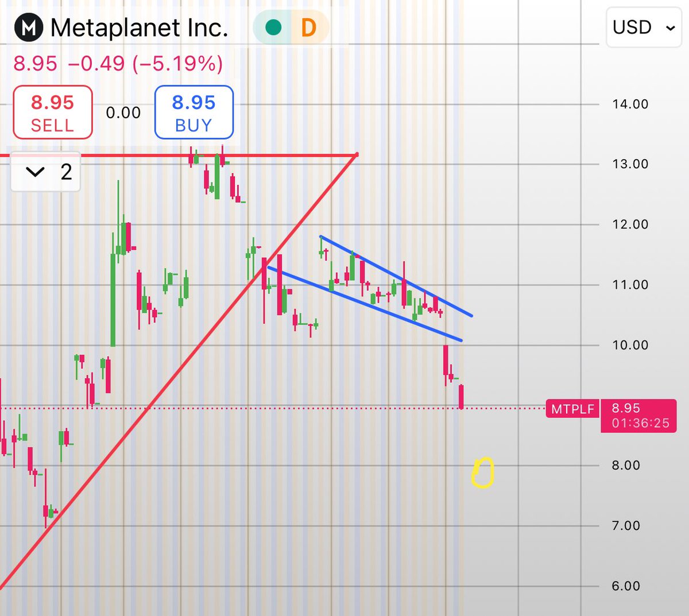Select the red ascending diagonal trendline

pos(178,372)
